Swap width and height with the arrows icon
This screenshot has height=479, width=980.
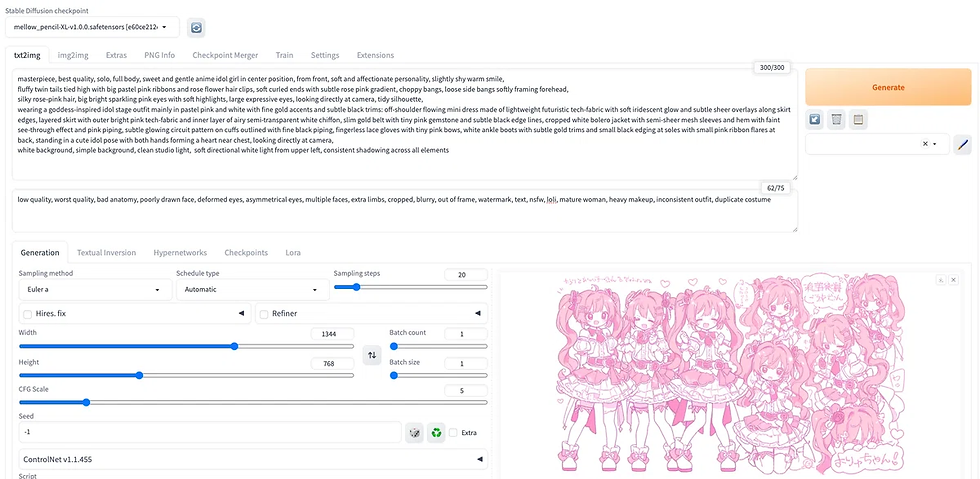(372, 355)
